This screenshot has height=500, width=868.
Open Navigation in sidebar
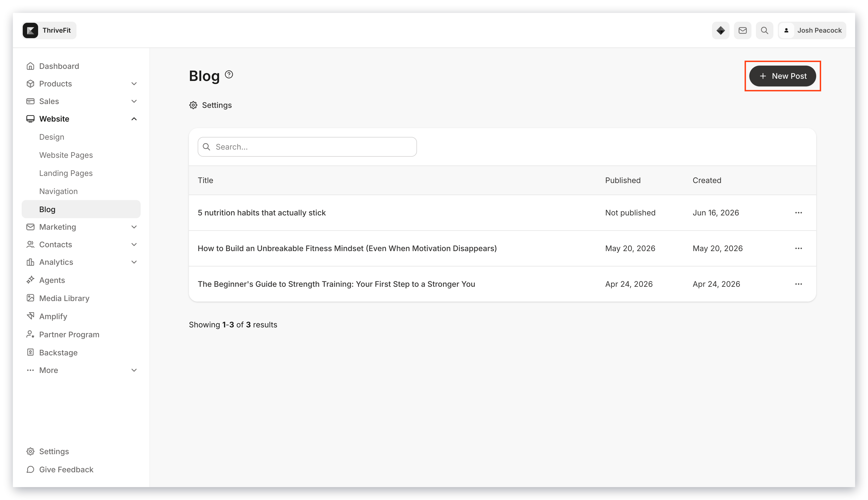click(x=58, y=191)
